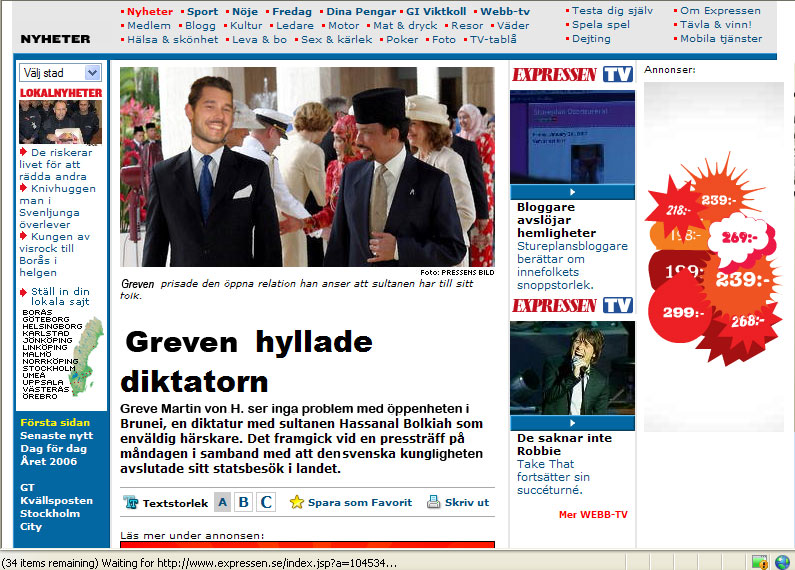795x570 pixels.
Task: Open Sex & kärlek section
Action: coord(337,39)
